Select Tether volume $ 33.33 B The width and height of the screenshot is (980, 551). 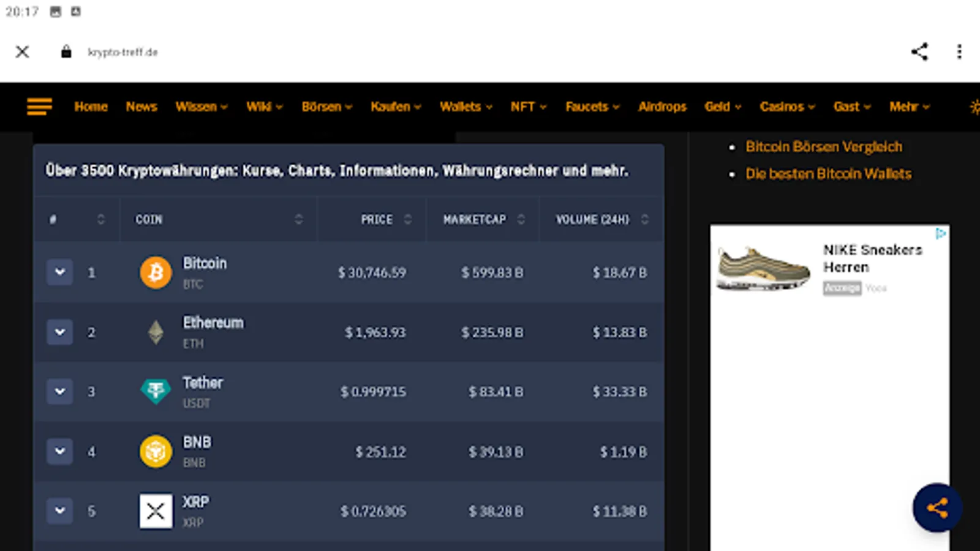click(619, 392)
